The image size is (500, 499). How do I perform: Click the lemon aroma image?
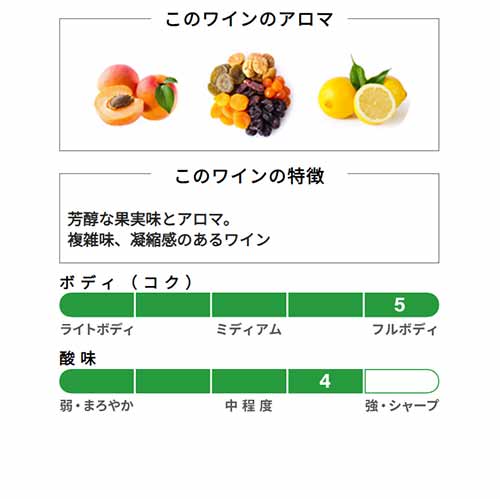363,90
